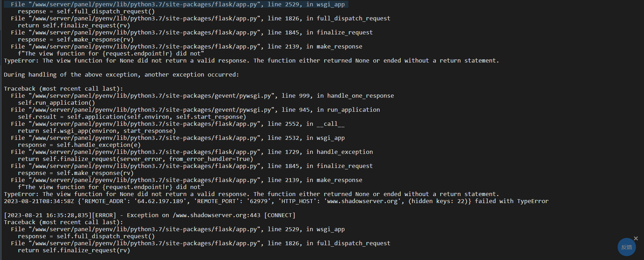Click the '/www.shadowserver.org:443 [CONNECT]' text
Viewport: 644px width, 260px height.
(x=234, y=215)
